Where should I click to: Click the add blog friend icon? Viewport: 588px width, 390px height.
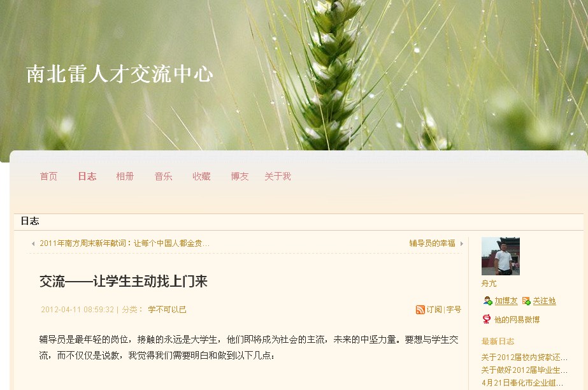coord(487,301)
